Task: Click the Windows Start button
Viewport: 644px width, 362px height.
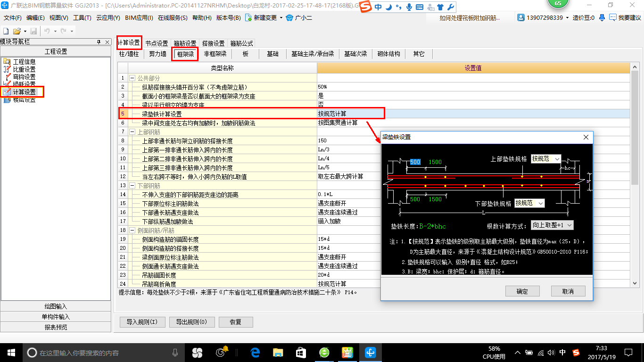Action: 11,352
